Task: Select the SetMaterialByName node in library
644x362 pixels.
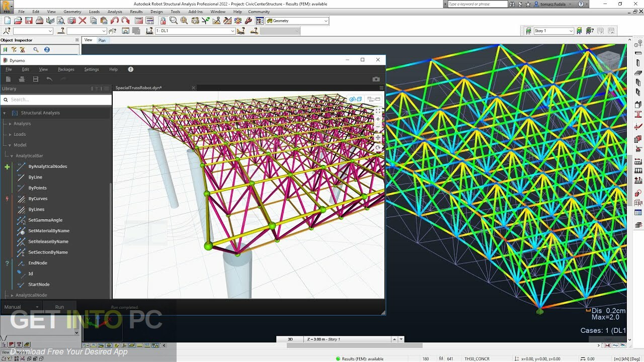Action: [49, 231]
